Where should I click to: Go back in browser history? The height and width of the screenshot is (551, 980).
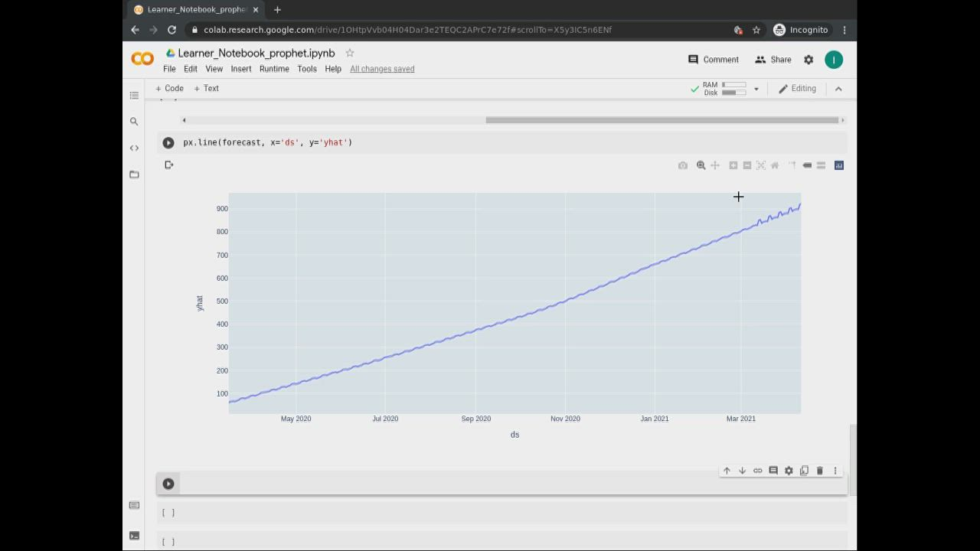[135, 30]
